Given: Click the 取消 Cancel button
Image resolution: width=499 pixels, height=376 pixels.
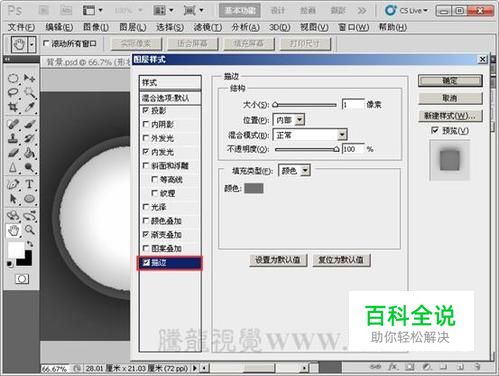Looking at the screenshot, I should [450, 98].
